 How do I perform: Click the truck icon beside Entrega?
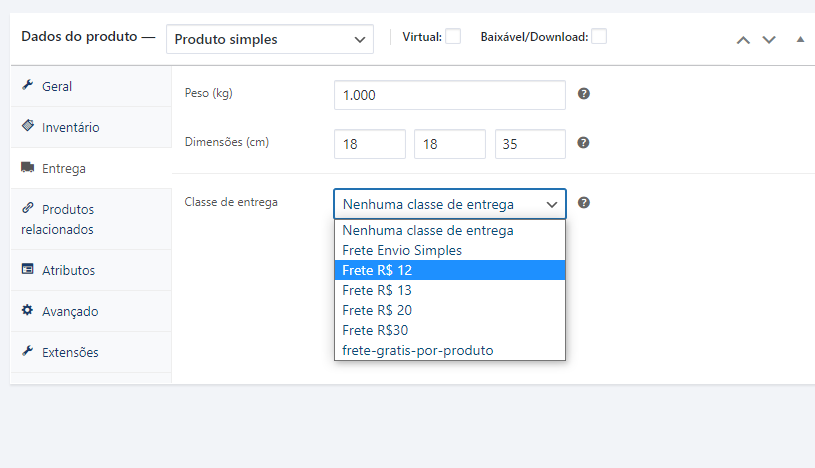[28, 167]
